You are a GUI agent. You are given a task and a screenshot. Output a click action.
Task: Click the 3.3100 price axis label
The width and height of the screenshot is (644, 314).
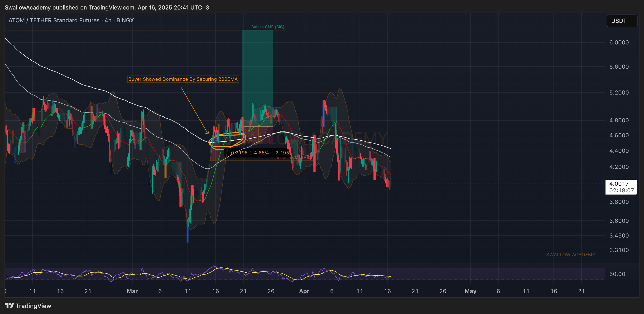pyautogui.click(x=619, y=250)
